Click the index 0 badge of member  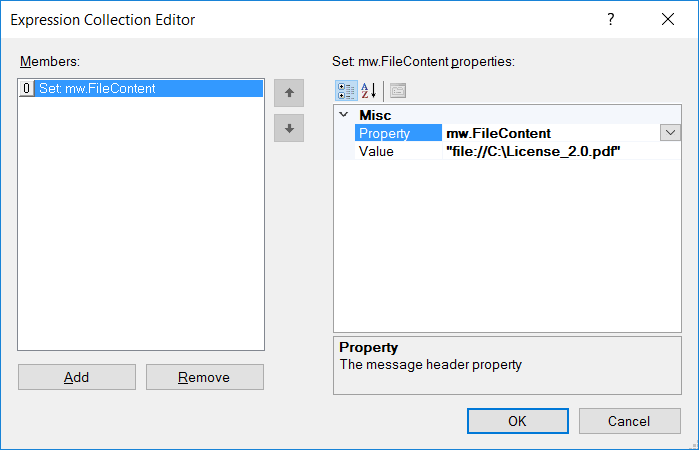tap(26, 88)
